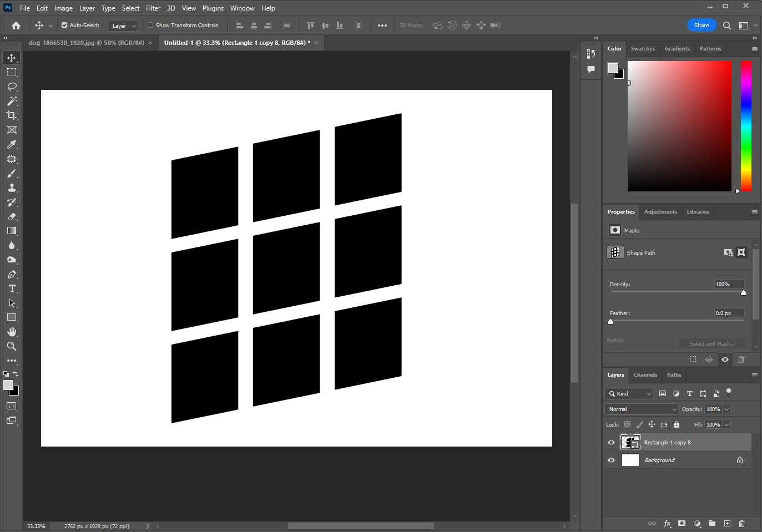Open the Auto-Select Layer dropdown
This screenshot has width=762, height=532.
click(x=123, y=26)
